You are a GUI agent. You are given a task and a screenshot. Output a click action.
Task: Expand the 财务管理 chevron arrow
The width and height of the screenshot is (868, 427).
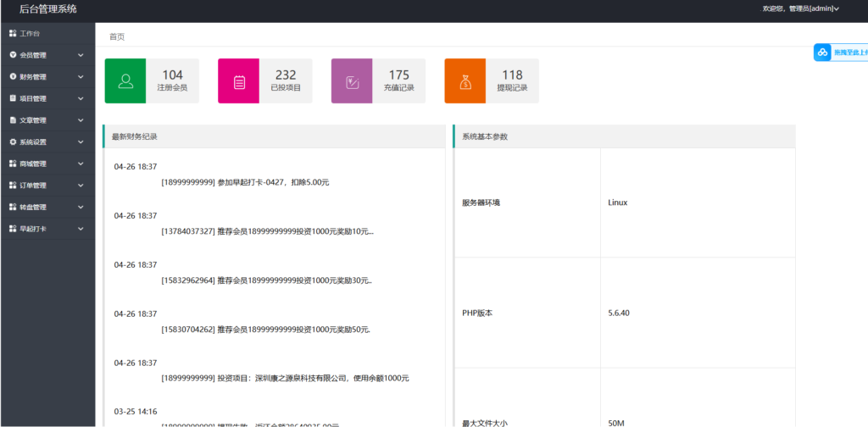coord(81,77)
